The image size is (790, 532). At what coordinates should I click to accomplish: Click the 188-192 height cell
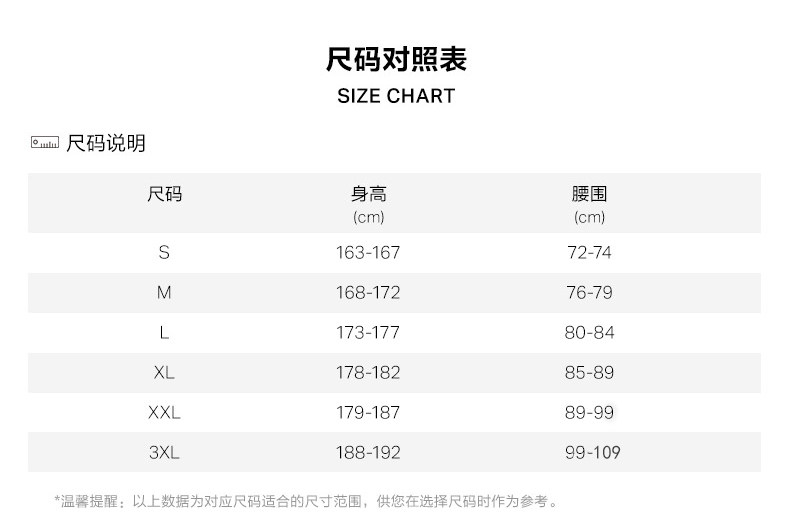(x=368, y=453)
